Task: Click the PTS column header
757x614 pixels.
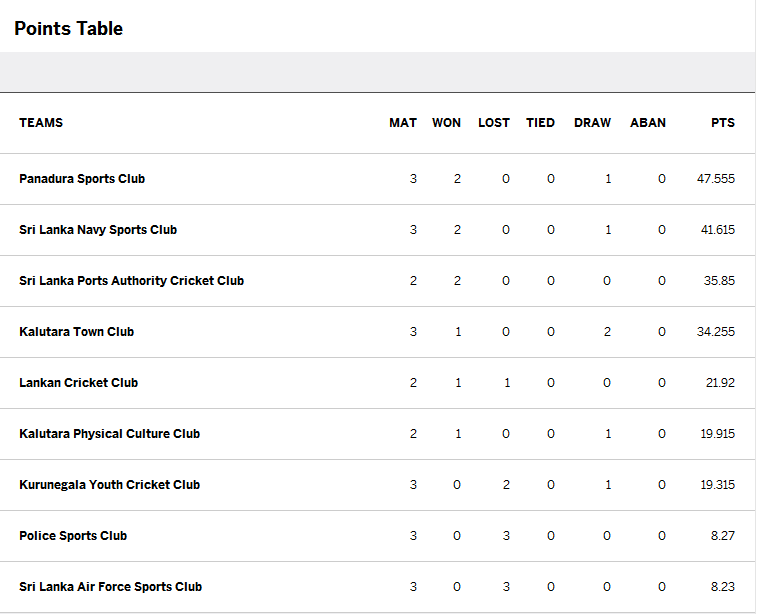Action: (723, 123)
